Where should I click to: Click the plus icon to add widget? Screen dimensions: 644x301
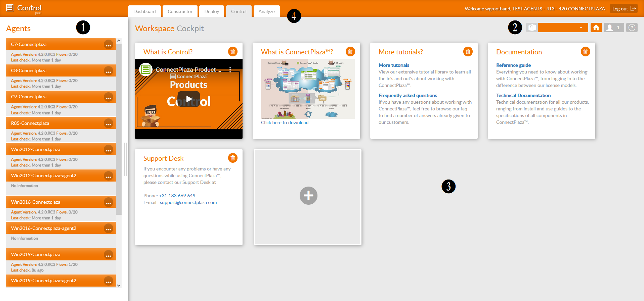coord(308,196)
